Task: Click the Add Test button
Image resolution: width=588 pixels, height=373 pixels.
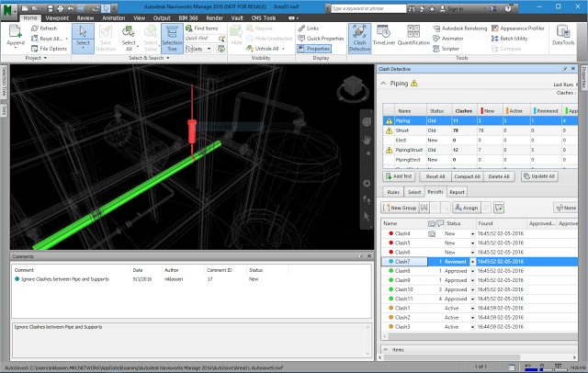Action: point(399,176)
